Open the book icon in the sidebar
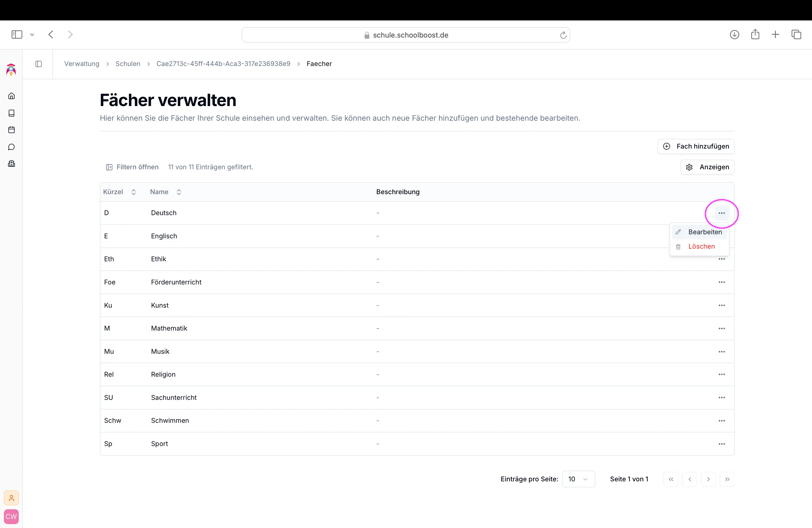Screen dimensions: 812x528 pyautogui.click(x=11, y=113)
